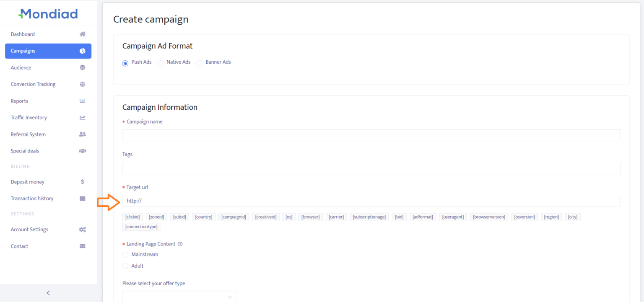Open the Landing Page Content help tooltip
644x302 pixels.
point(180,244)
